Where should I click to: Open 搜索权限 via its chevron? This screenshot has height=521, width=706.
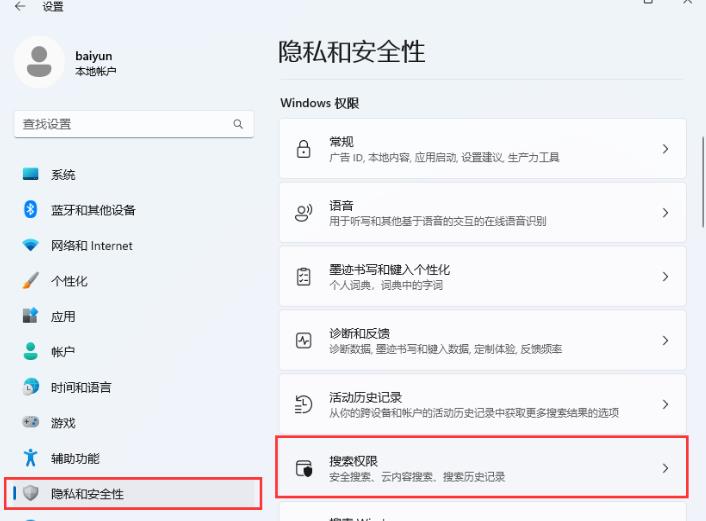point(665,468)
